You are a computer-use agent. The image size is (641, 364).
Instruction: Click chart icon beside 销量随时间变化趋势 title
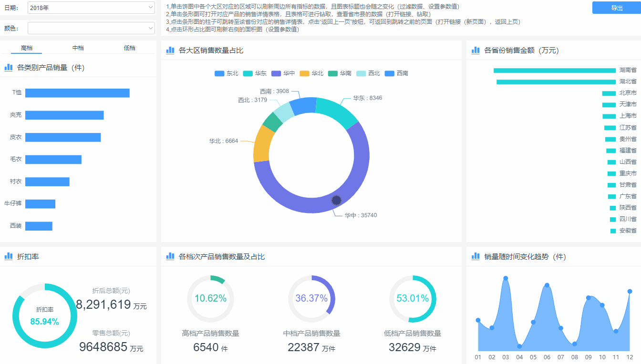coord(476,256)
